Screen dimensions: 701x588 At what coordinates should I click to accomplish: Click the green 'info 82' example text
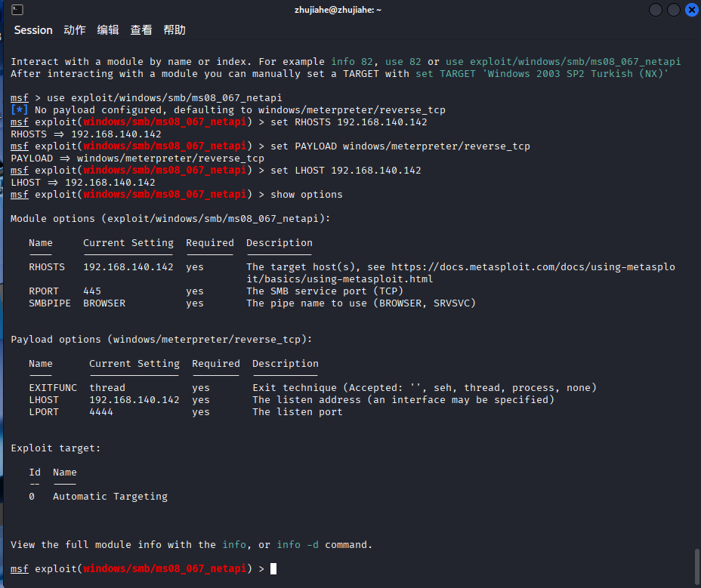tap(352, 62)
